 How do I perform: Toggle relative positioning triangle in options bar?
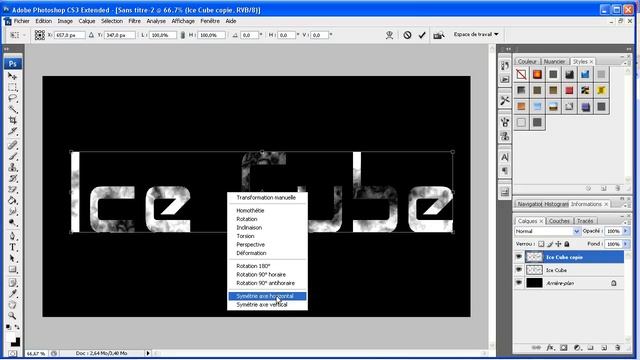(91, 35)
